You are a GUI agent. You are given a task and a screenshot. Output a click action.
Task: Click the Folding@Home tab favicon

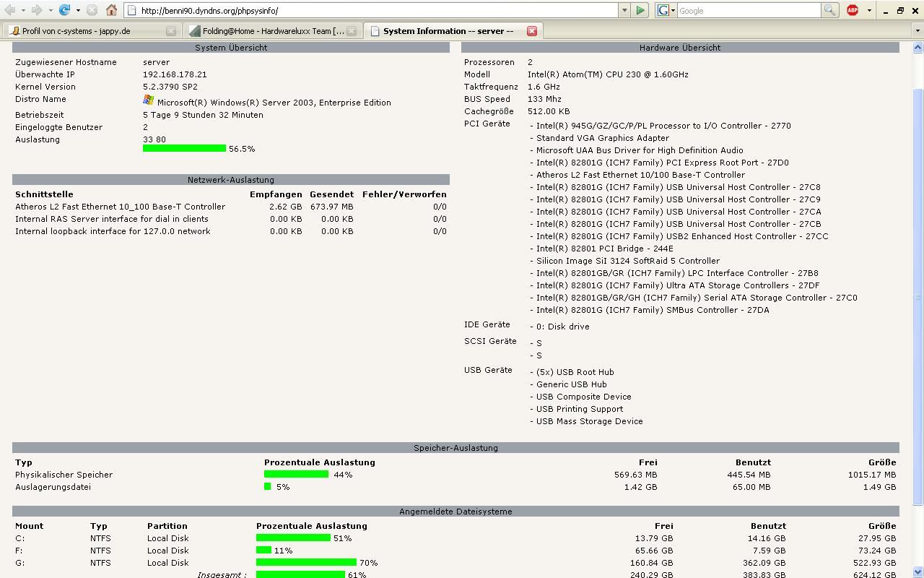coord(195,31)
